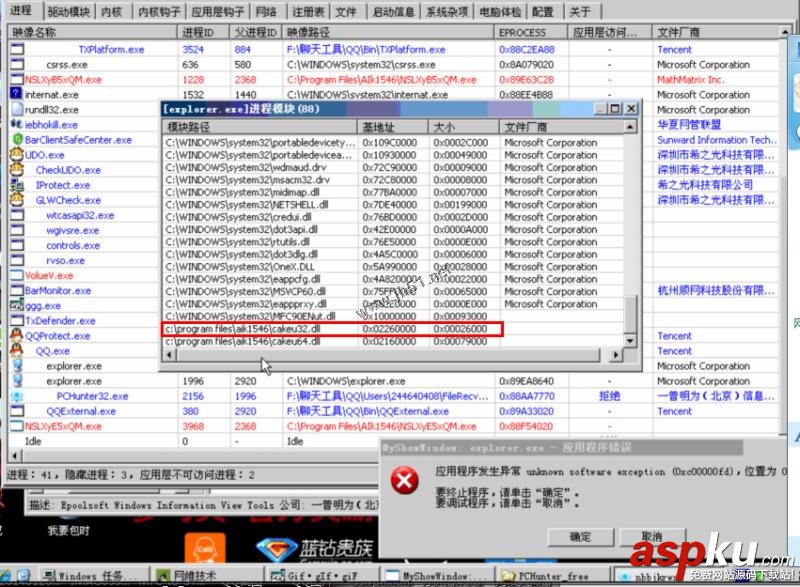Image resolution: width=800 pixels, height=587 pixels.
Task: Click the 取消 button in the error dialog
Action: pos(650,536)
